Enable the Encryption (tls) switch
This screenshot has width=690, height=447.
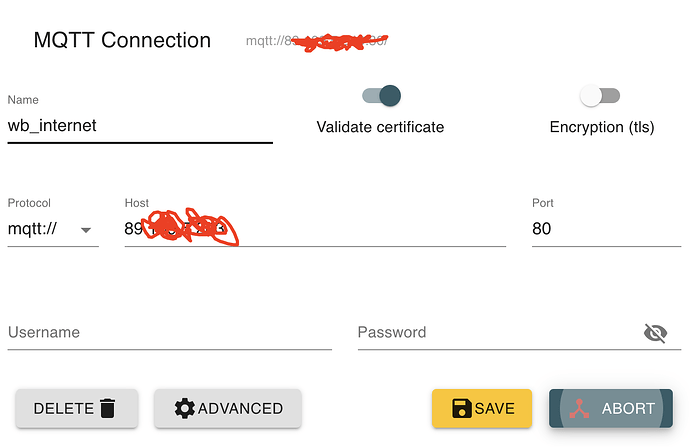pos(600,95)
